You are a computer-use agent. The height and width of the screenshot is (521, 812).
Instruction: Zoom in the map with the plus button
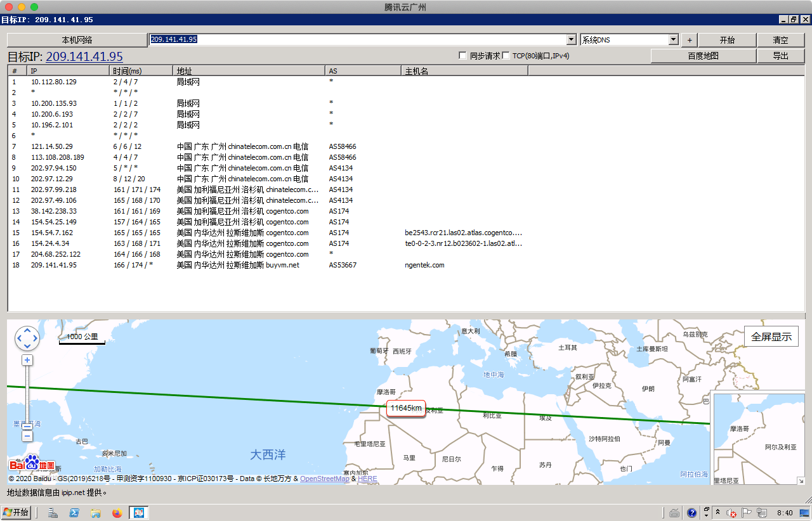tap(27, 360)
